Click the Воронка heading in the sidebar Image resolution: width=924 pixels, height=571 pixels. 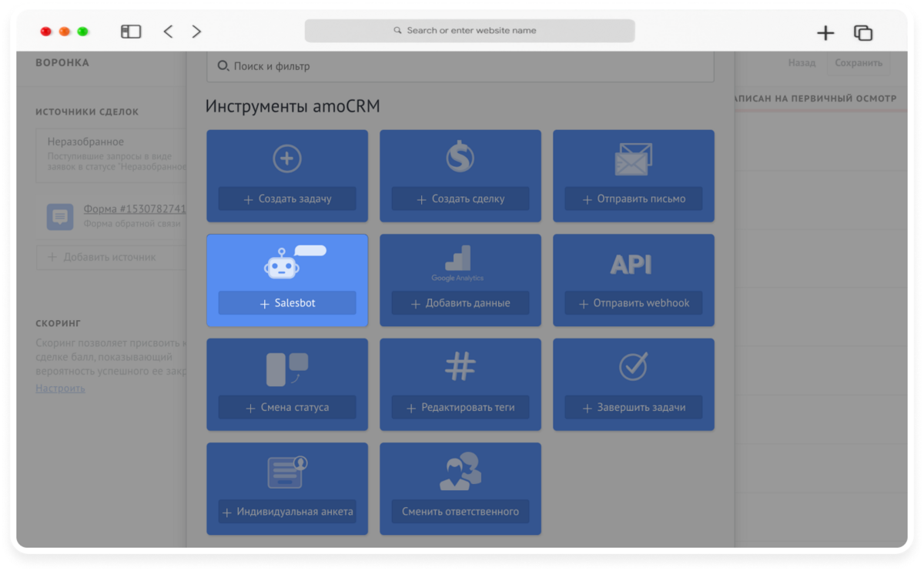[62, 62]
